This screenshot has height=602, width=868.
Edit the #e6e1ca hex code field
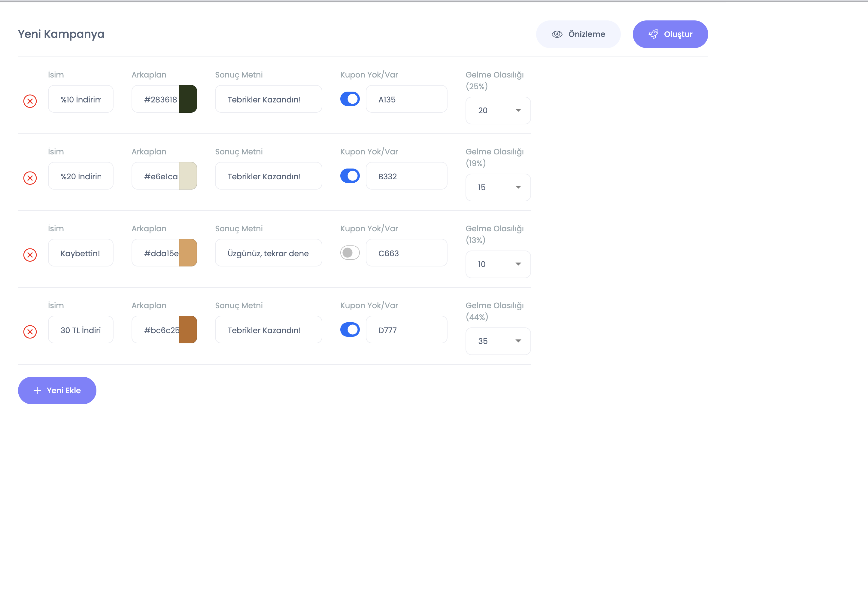tap(155, 176)
